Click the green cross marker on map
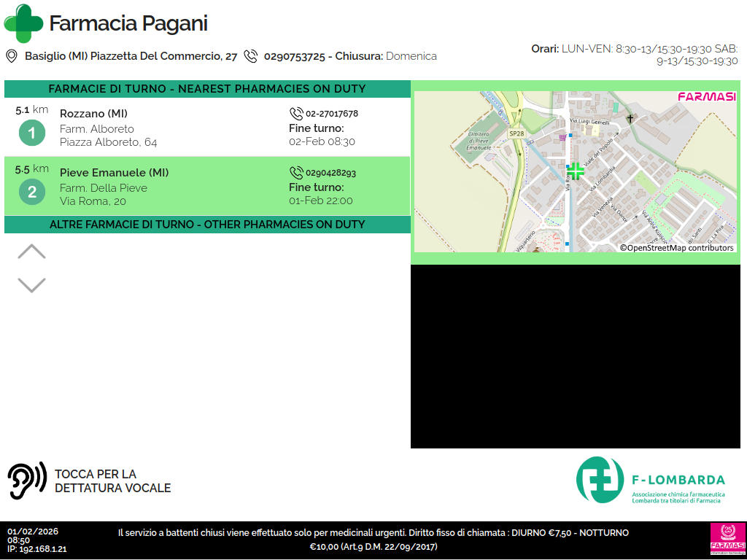The width and height of the screenshot is (747, 560). tap(576, 171)
